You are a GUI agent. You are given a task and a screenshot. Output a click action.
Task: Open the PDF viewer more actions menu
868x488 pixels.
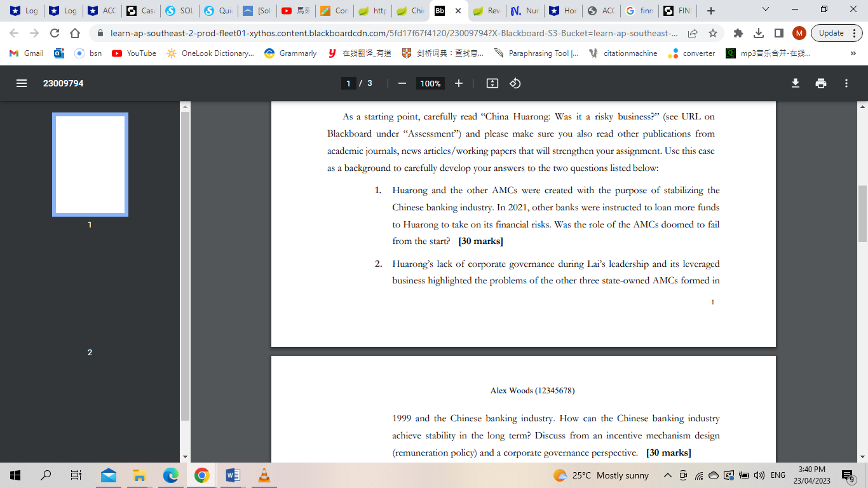click(846, 83)
